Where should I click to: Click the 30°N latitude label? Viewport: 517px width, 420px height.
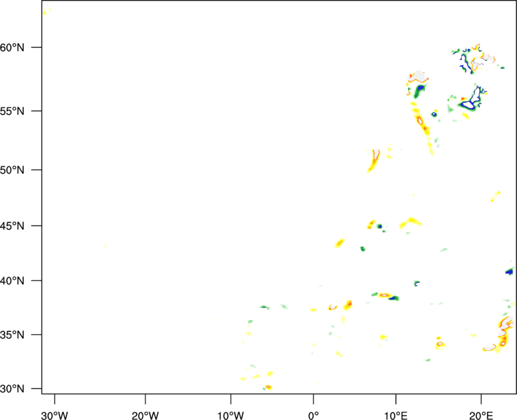point(12,389)
